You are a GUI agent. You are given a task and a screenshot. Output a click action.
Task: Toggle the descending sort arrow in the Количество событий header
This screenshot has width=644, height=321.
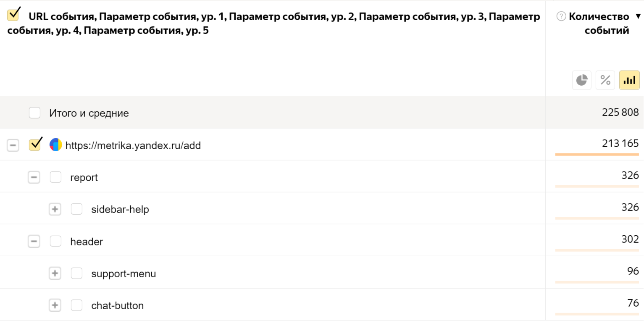click(639, 17)
